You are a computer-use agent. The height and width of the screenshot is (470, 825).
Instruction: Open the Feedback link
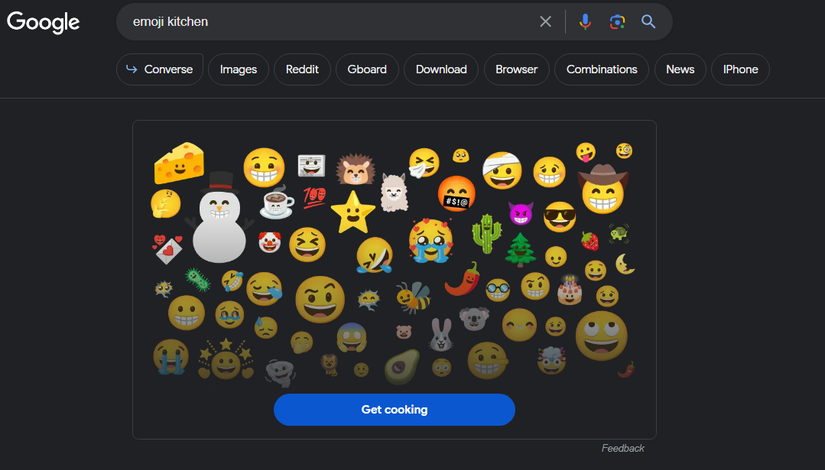pos(623,448)
